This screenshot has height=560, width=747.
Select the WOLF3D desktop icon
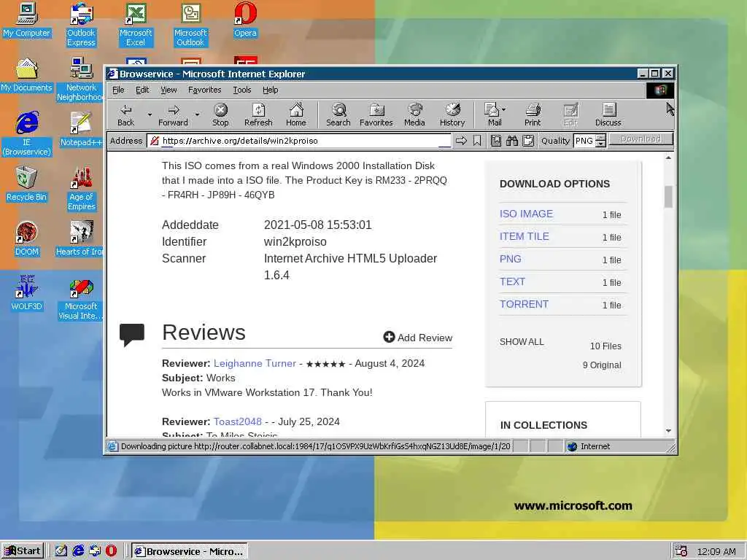(x=27, y=294)
